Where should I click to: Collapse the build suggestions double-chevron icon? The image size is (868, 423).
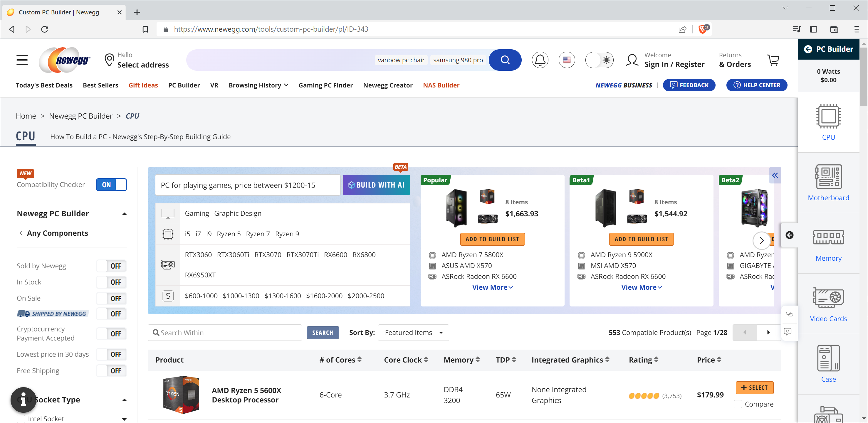(775, 175)
